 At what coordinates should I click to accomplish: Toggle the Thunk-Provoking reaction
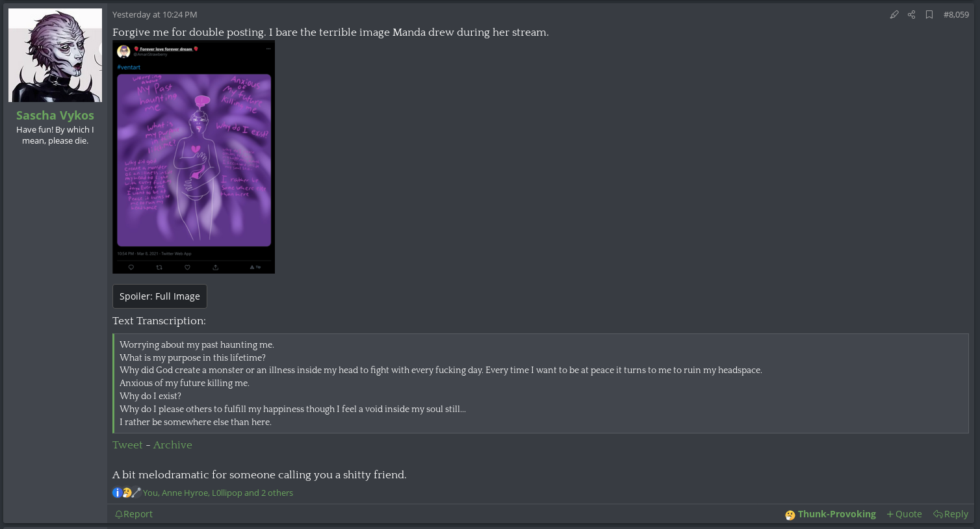pos(831,514)
